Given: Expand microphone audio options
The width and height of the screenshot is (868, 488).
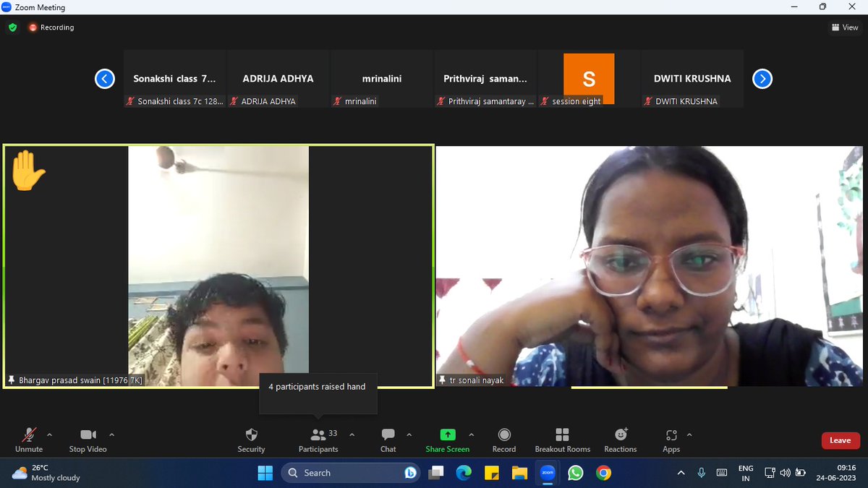Looking at the screenshot, I should pos(49,435).
